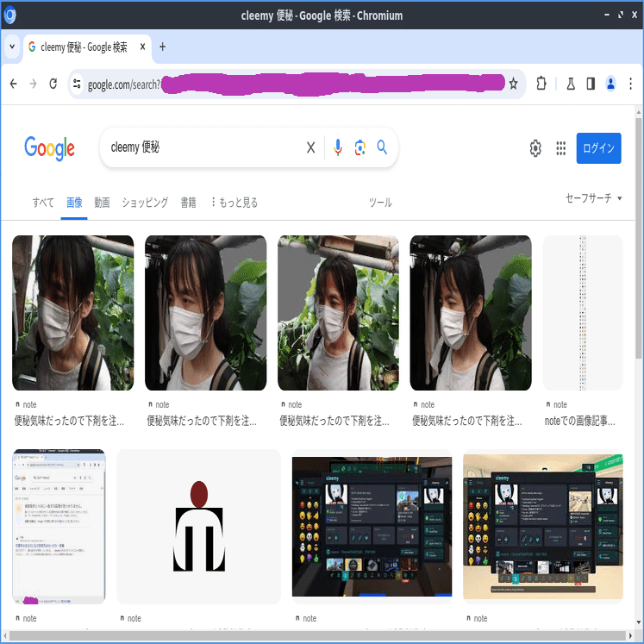Click the Google logo

click(50, 148)
